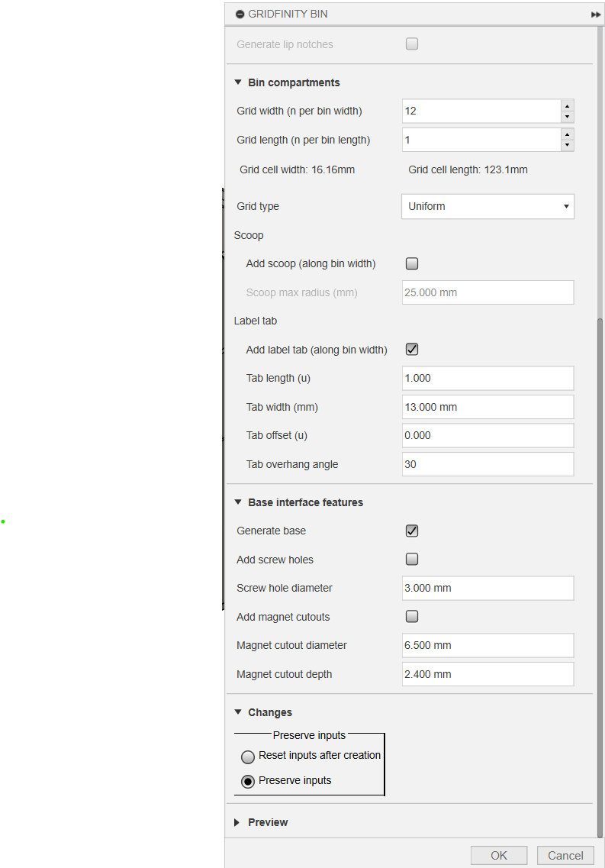Viewport: 605px width, 868px height.
Task: Click the double-arrow expand panel icon
Action: pos(596,15)
